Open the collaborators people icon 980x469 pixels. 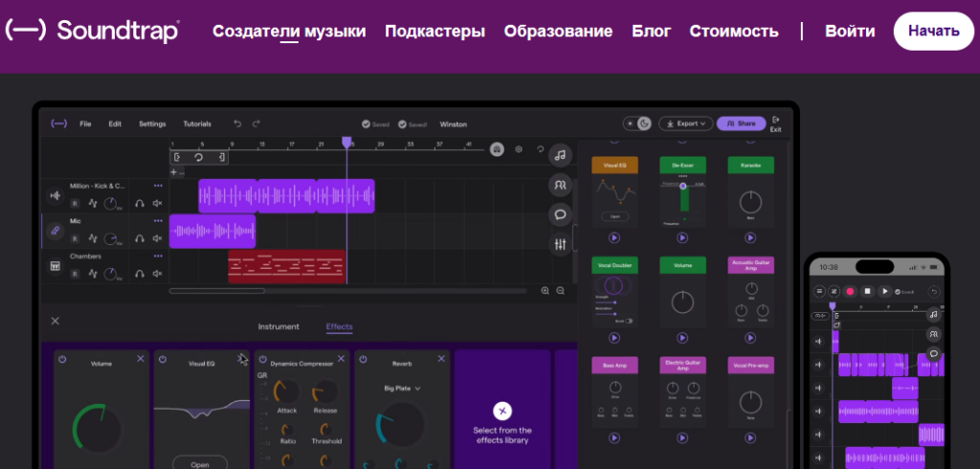(560, 185)
